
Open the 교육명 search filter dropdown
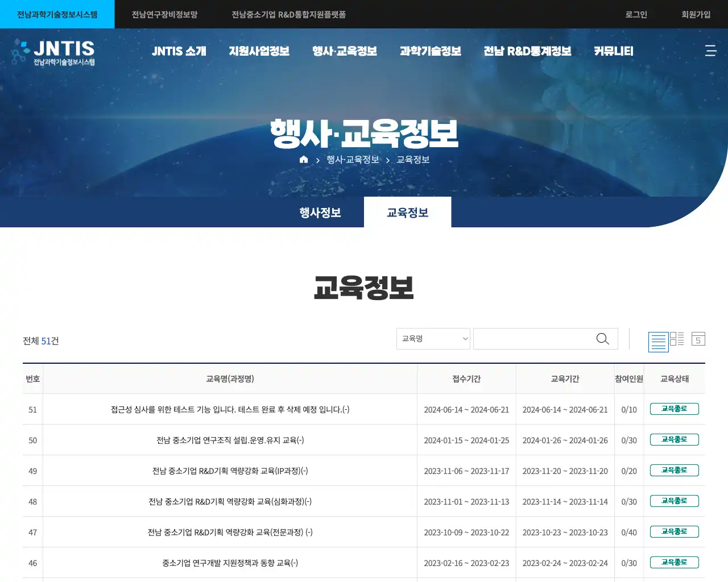[x=433, y=338]
